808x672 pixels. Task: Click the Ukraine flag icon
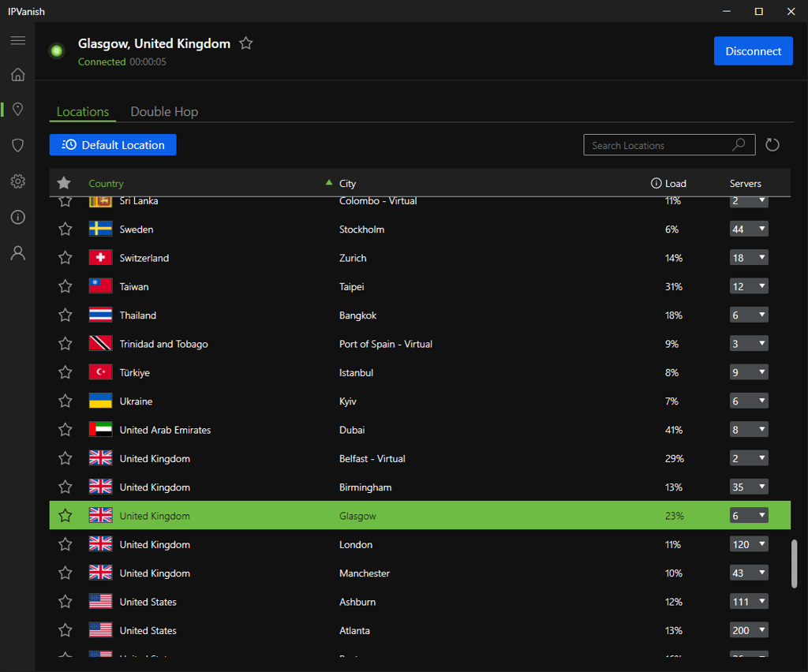[100, 401]
